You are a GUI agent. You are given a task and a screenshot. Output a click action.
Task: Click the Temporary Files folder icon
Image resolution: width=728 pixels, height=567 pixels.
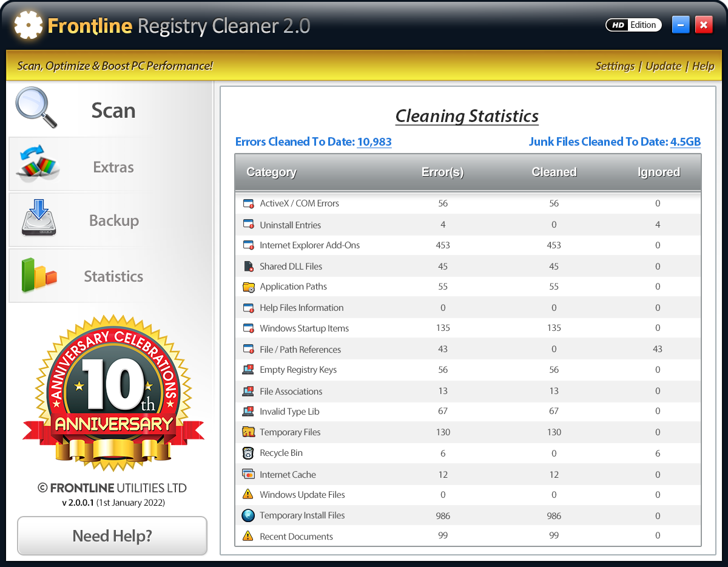pyautogui.click(x=248, y=432)
